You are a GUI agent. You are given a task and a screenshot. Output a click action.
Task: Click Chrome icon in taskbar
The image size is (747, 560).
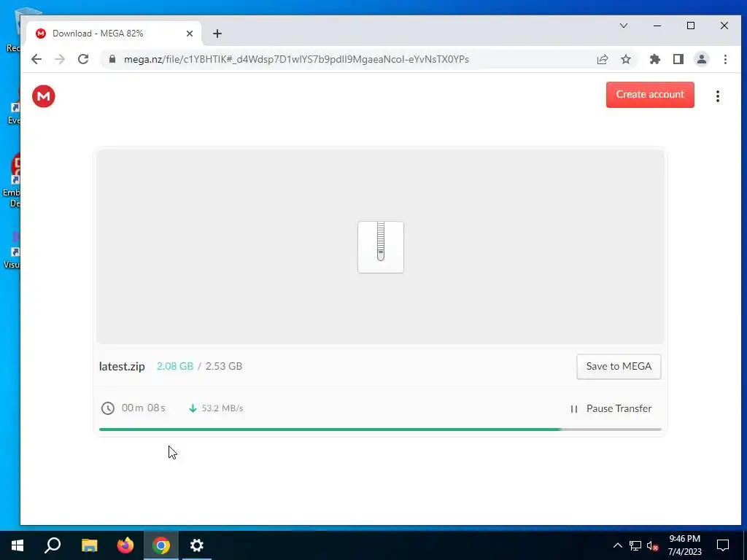coord(161,545)
